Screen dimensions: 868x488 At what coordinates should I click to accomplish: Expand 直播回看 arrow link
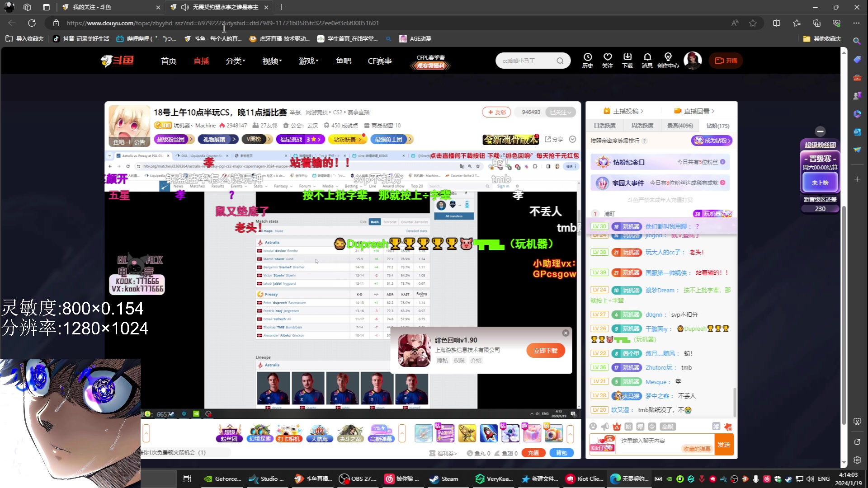point(694,111)
